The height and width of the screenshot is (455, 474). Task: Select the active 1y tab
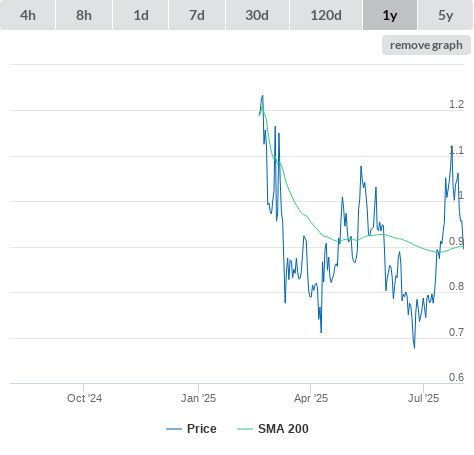coord(390,15)
